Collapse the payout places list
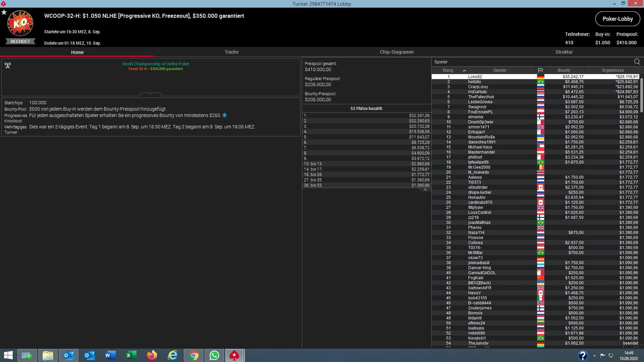Image resolution: width=644 pixels, height=362 pixels. point(425,190)
